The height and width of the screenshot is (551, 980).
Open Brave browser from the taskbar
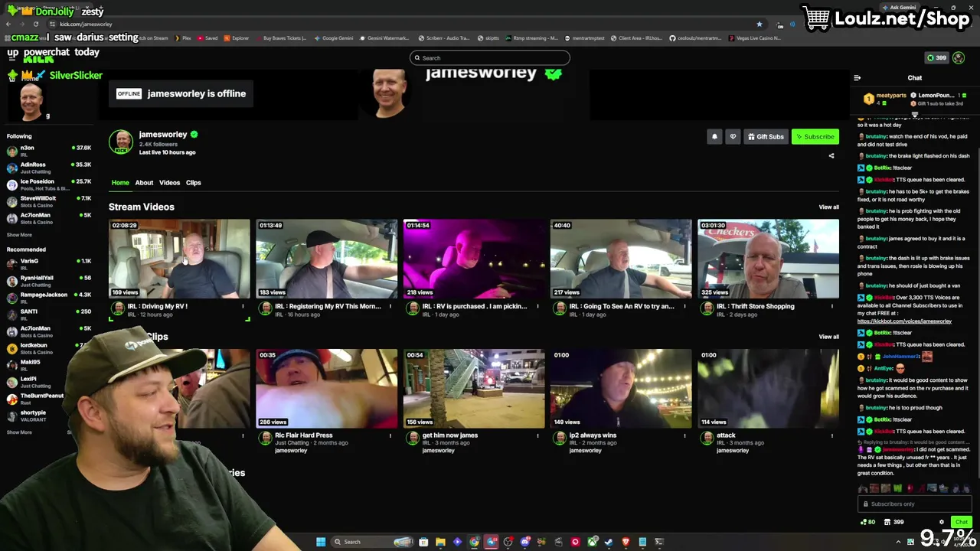click(626, 542)
